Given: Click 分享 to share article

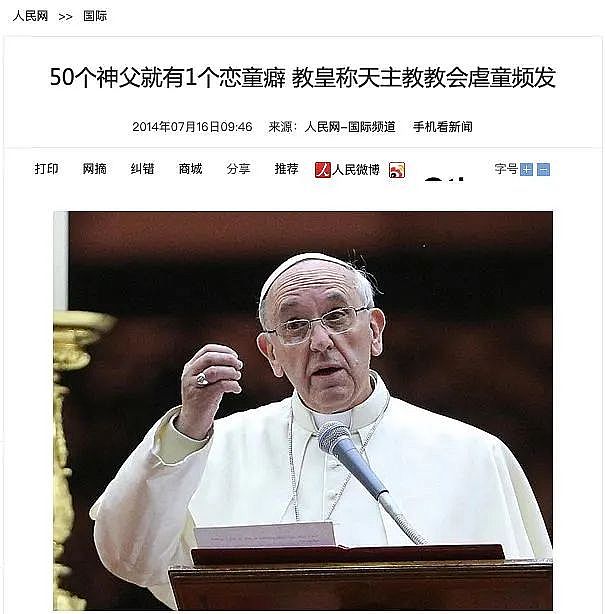Looking at the screenshot, I should coord(238,169).
